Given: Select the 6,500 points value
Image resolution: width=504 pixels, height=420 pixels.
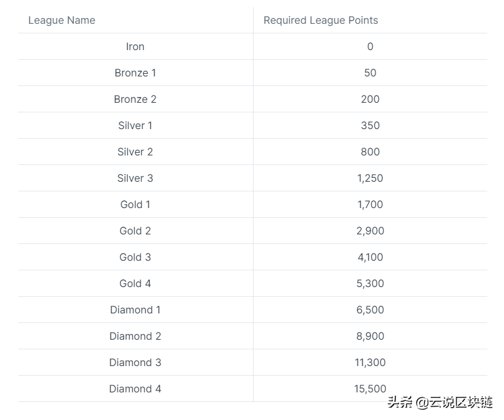Looking at the screenshot, I should click(x=370, y=310).
